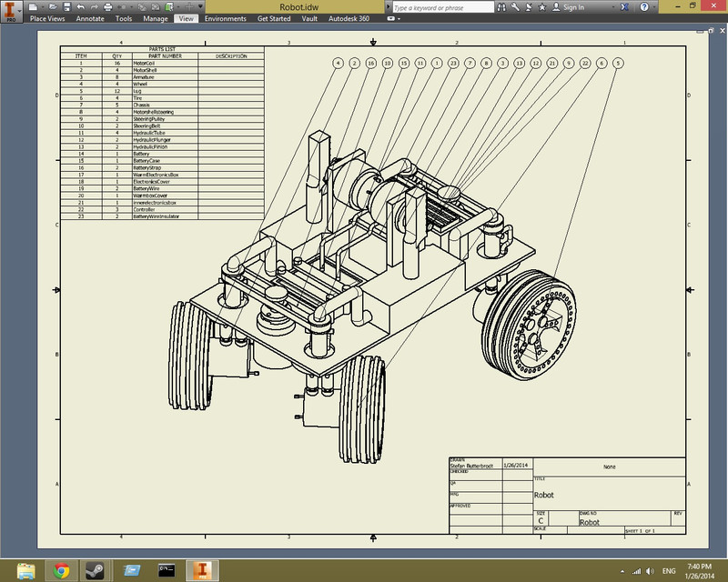728x582 pixels.
Task: Redo the last action
Action: click(x=95, y=6)
